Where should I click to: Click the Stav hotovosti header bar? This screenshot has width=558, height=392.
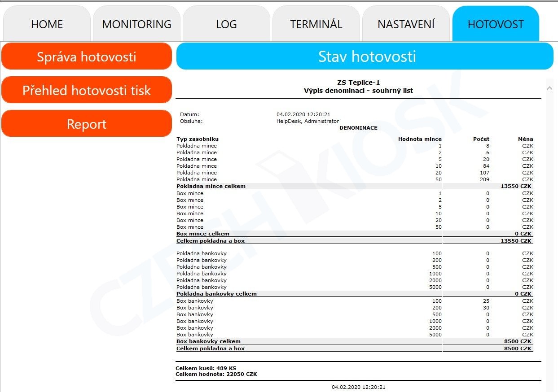click(365, 57)
